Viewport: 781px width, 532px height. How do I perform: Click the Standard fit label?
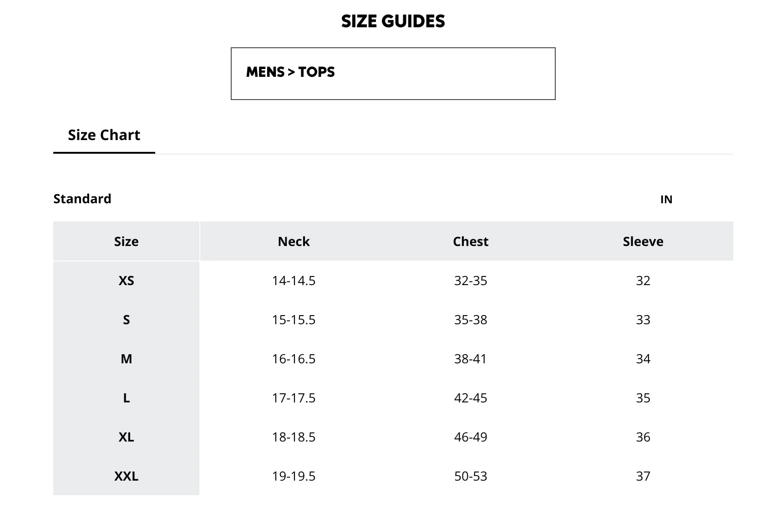(x=82, y=199)
